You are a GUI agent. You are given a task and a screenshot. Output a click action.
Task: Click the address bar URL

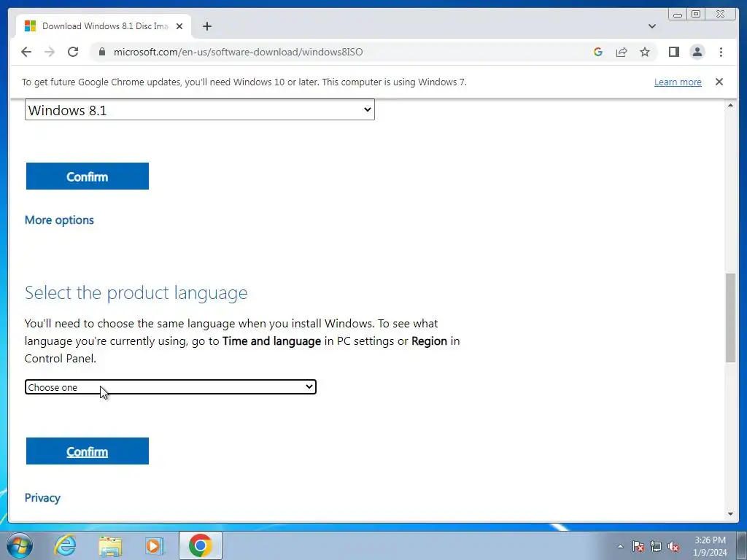[239, 52]
